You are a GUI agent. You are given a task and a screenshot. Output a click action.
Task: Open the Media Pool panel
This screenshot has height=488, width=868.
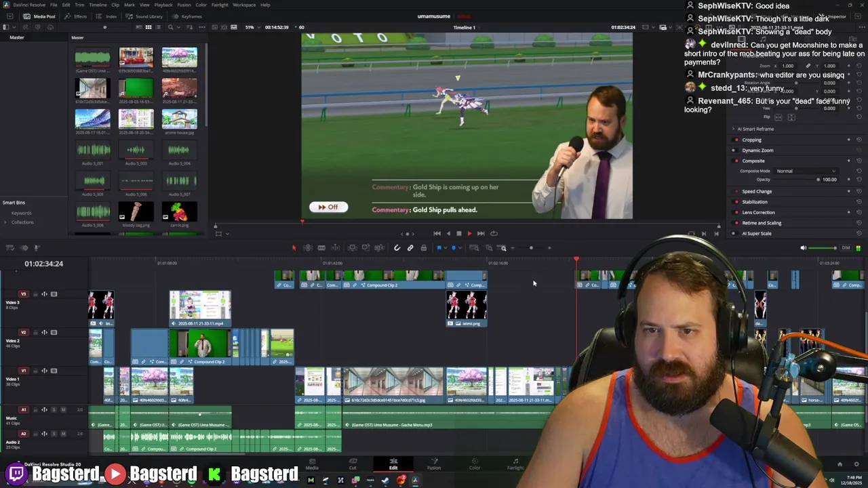click(x=39, y=16)
